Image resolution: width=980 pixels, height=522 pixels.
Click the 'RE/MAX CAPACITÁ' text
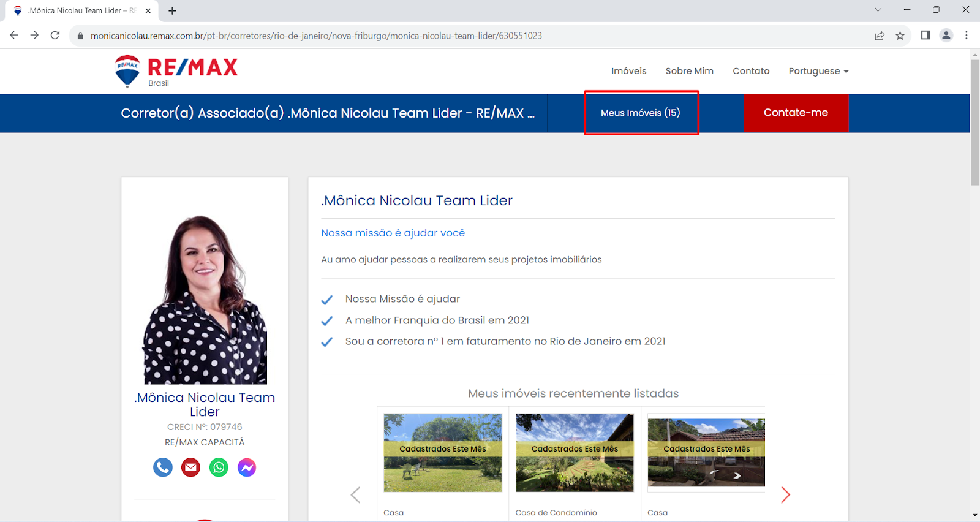coord(205,442)
